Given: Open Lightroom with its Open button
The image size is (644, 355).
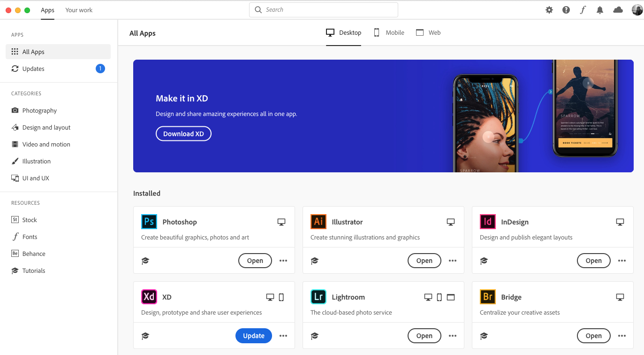Looking at the screenshot, I should [424, 336].
